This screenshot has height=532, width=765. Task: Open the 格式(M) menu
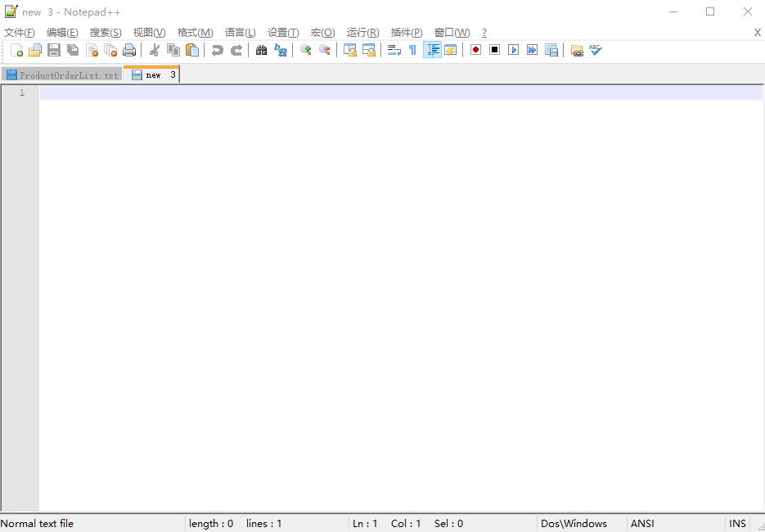[x=196, y=33]
